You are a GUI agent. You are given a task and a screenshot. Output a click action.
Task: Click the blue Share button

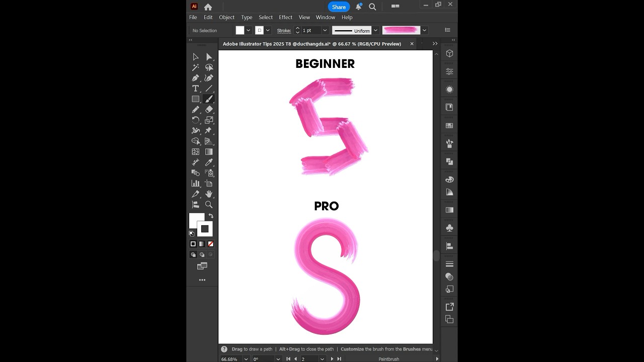(339, 7)
